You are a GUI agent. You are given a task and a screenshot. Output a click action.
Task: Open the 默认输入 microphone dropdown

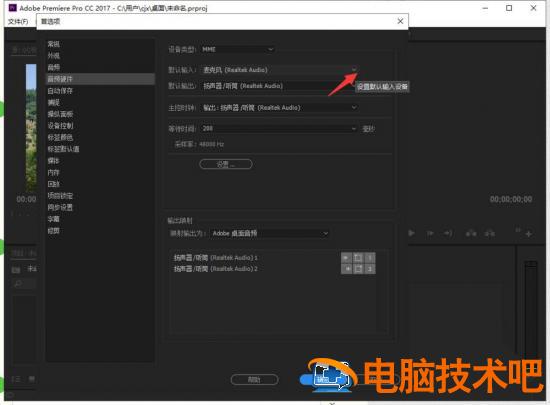280,70
